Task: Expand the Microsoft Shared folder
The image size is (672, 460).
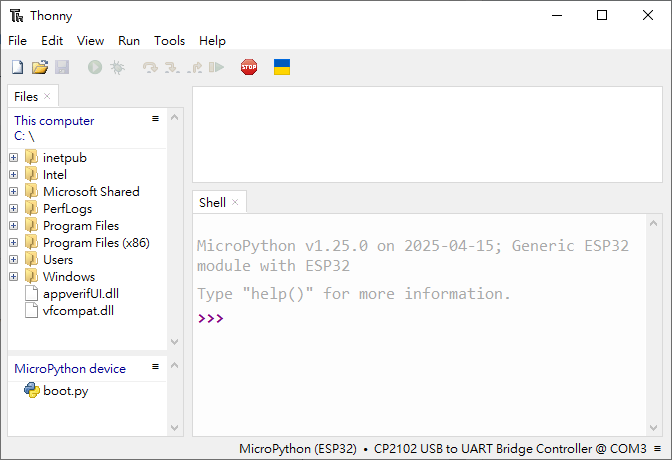Action: pos(14,191)
